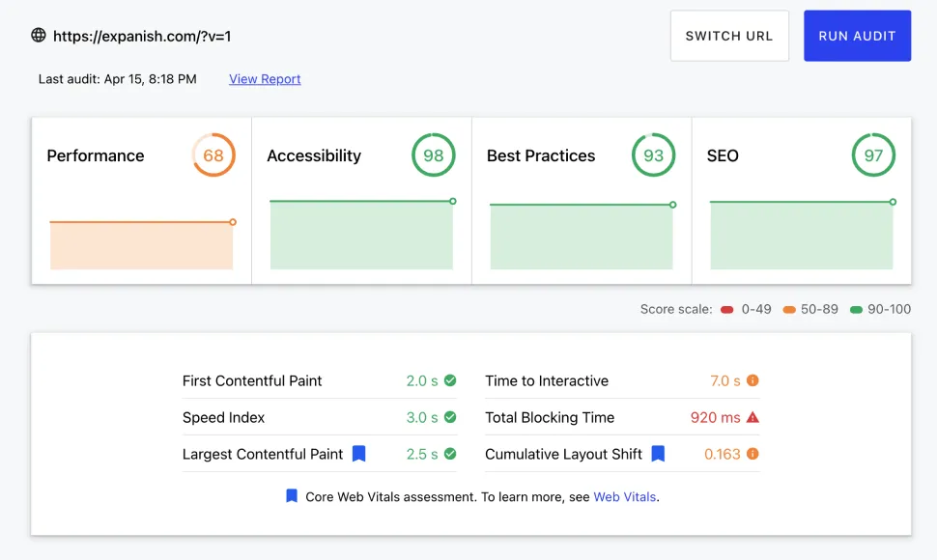The height and width of the screenshot is (560, 937).
Task: Click the green check icon for Speed Index
Action: [450, 417]
